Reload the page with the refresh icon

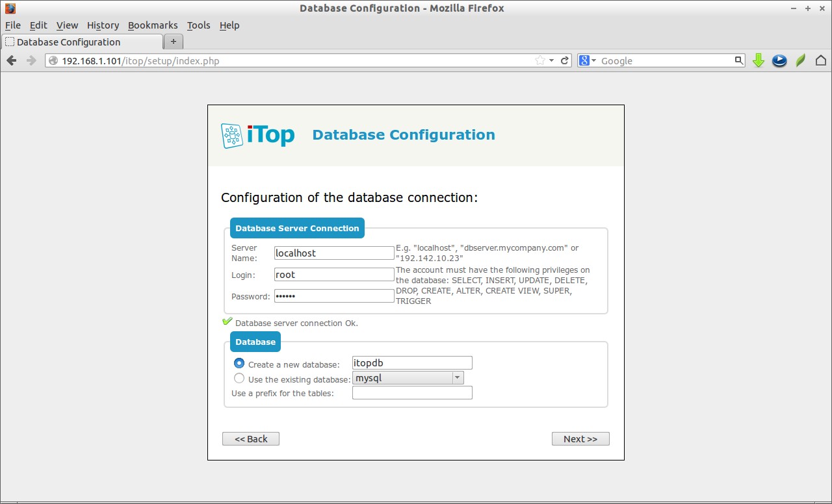click(x=565, y=60)
